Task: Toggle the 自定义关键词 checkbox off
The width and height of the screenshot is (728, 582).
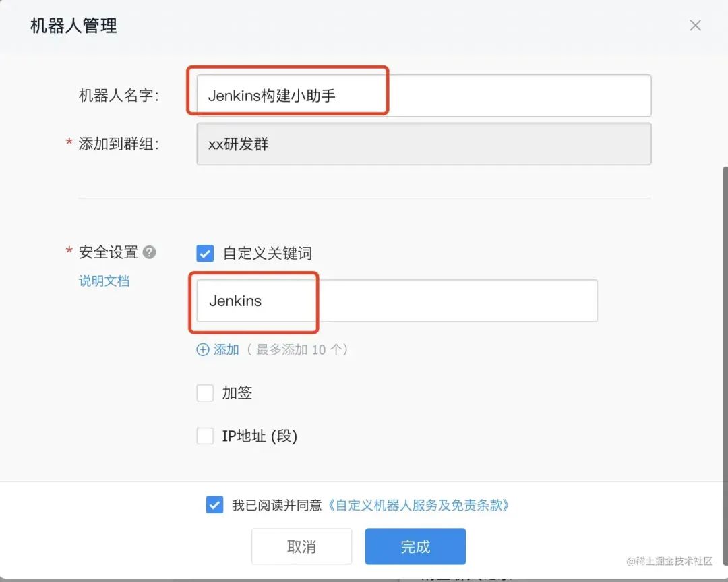Action: [205, 253]
